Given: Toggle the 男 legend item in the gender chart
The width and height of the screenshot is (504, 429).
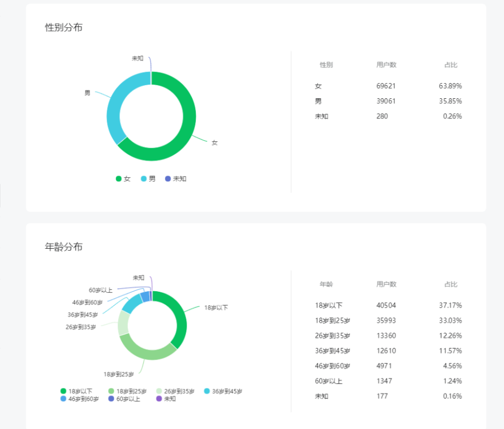Looking at the screenshot, I should [148, 179].
